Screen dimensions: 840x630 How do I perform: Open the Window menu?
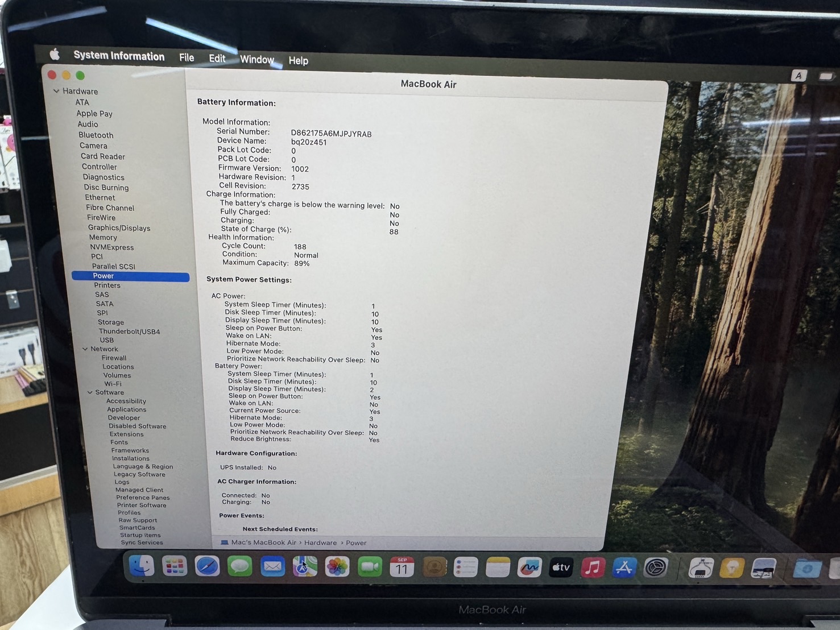point(257,59)
